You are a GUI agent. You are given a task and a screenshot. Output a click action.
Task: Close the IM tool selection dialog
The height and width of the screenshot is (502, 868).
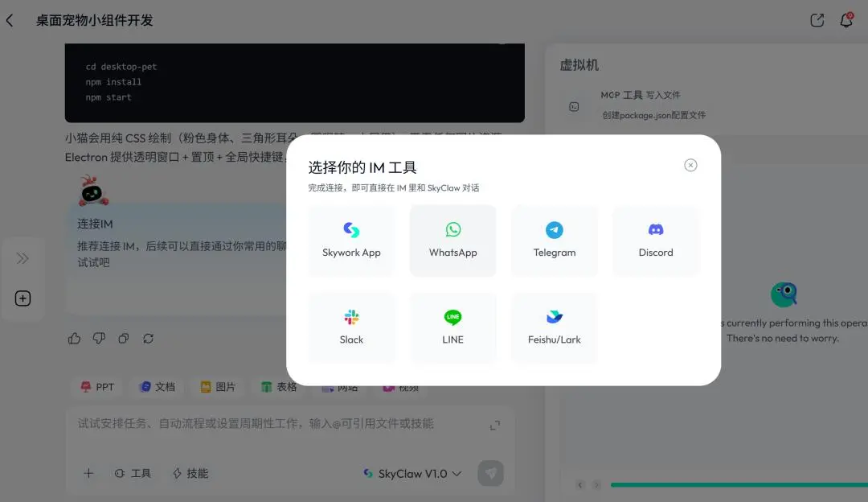(690, 165)
